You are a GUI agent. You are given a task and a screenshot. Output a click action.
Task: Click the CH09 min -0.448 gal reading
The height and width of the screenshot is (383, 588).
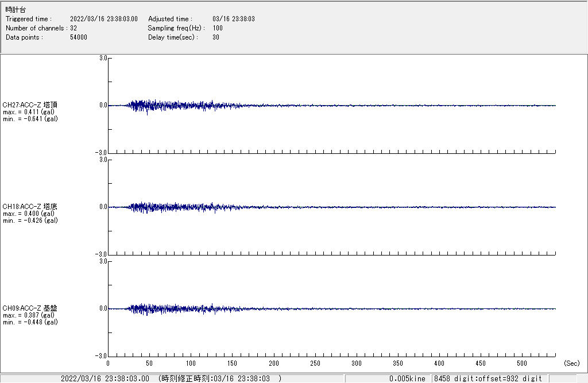(x=30, y=322)
